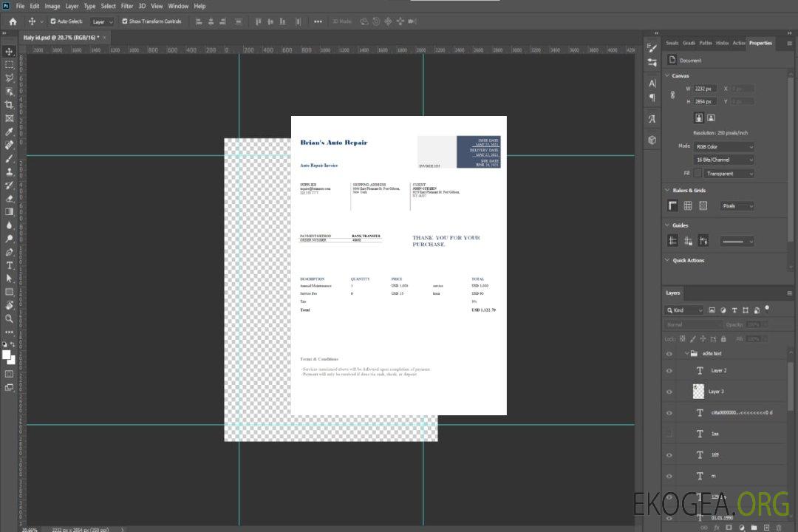This screenshot has height=532, width=798.
Task: Open the Window menu
Action: [x=178, y=6]
